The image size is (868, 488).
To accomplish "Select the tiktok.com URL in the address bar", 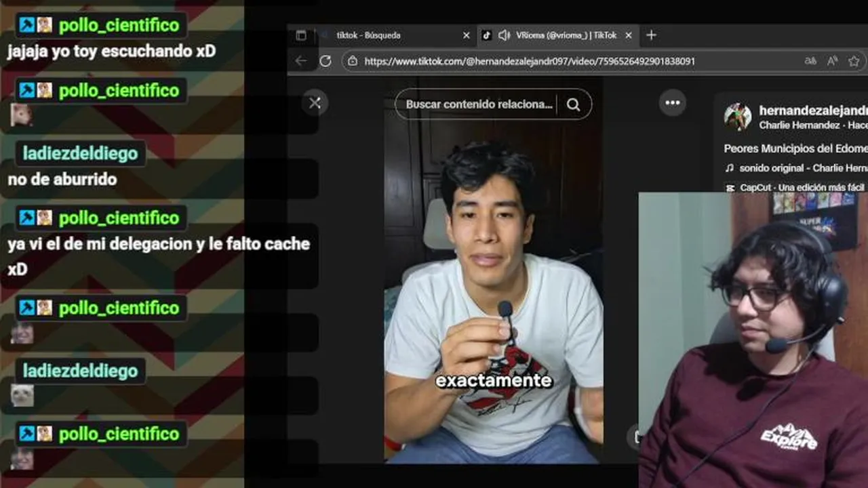I will tap(530, 61).
